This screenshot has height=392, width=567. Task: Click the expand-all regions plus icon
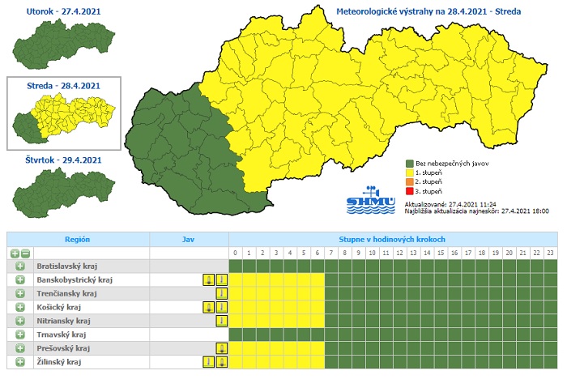point(15,254)
